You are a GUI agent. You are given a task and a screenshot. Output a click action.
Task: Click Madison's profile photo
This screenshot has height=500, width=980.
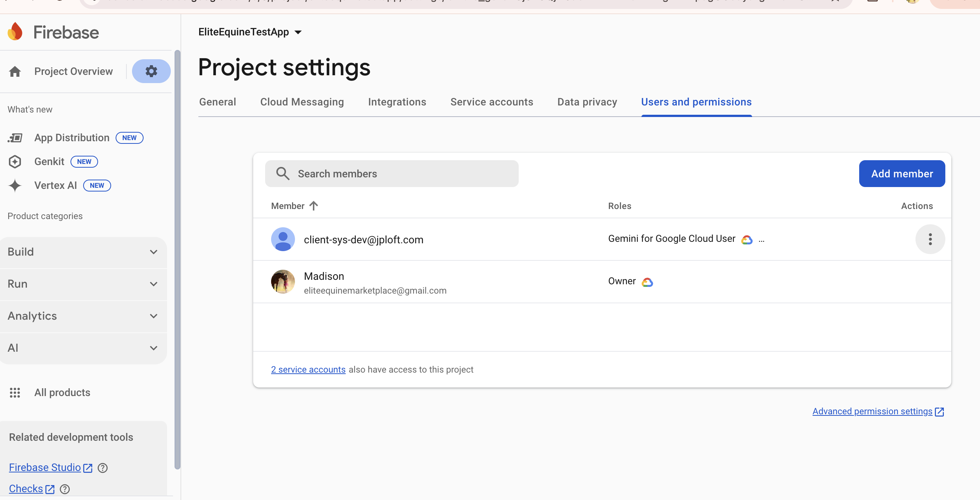coord(283,282)
